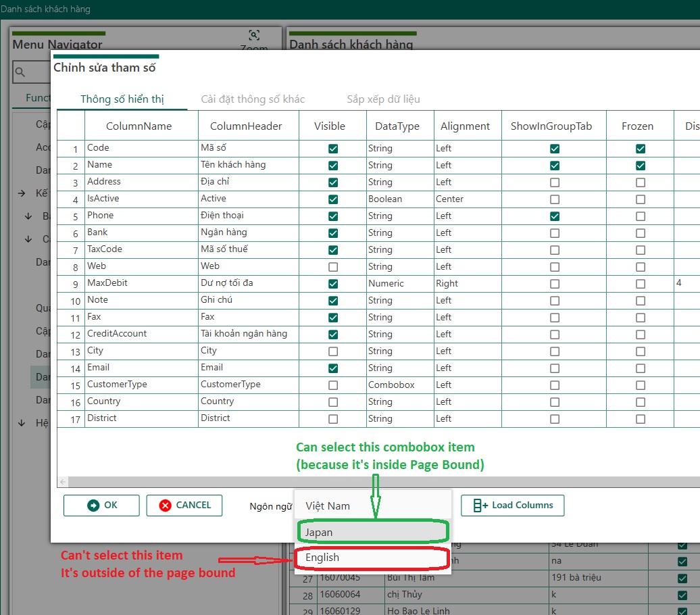Click the Load Columns grid-plus icon
This screenshot has height=615, width=700.
480,505
